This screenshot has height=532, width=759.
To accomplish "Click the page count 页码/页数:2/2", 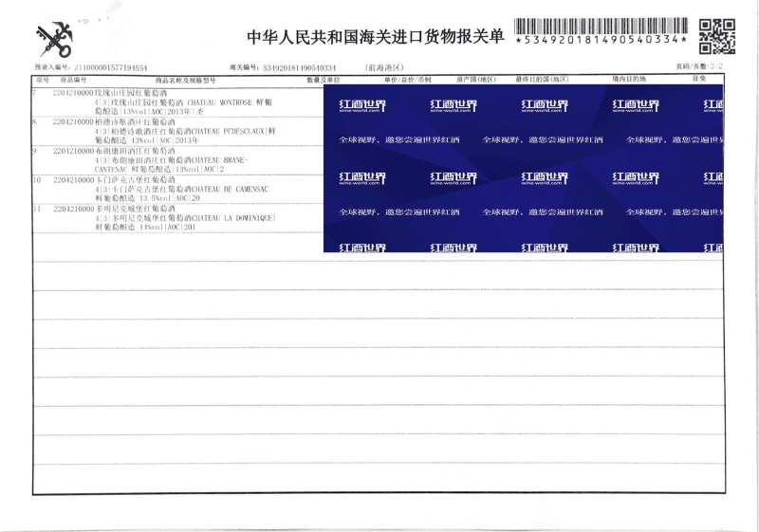I will (x=699, y=66).
